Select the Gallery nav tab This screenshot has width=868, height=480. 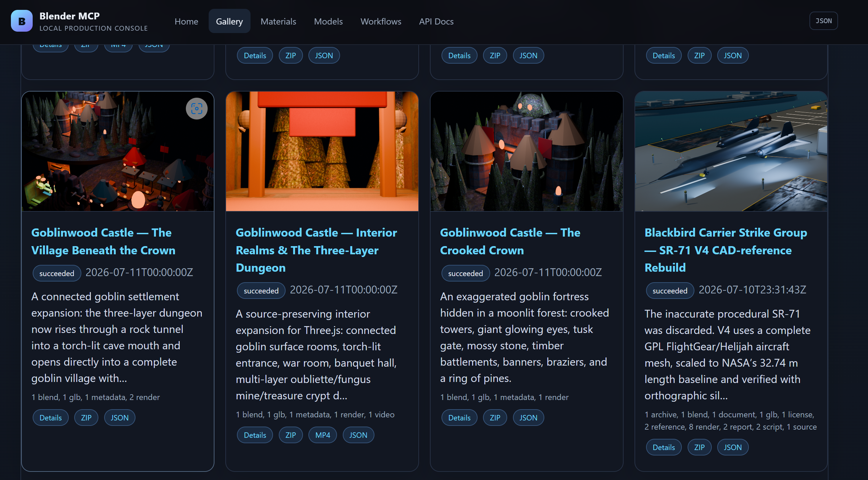click(x=229, y=21)
